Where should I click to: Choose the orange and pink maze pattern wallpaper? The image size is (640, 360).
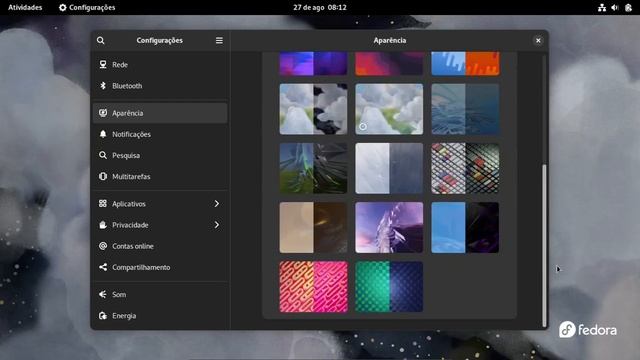(x=313, y=287)
